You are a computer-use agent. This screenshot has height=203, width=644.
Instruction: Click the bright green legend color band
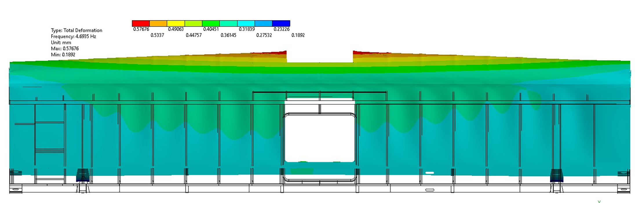[211, 23]
